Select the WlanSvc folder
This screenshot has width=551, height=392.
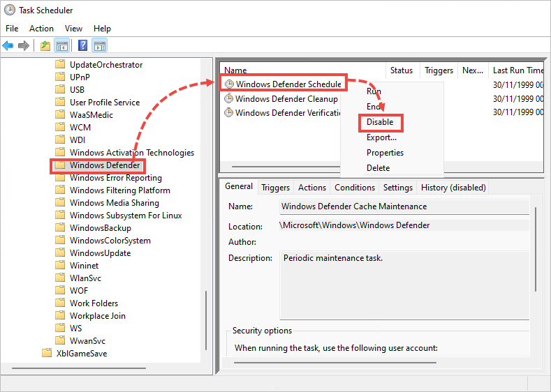85,278
